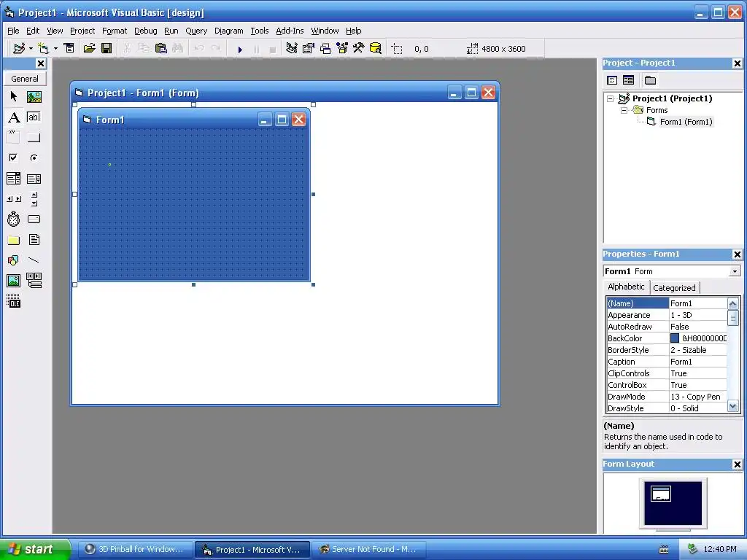Select the TextBox tool
The image size is (747, 560).
(x=34, y=117)
